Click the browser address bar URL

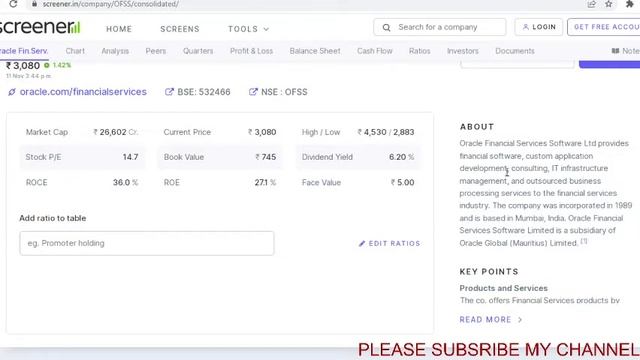click(111, 4)
